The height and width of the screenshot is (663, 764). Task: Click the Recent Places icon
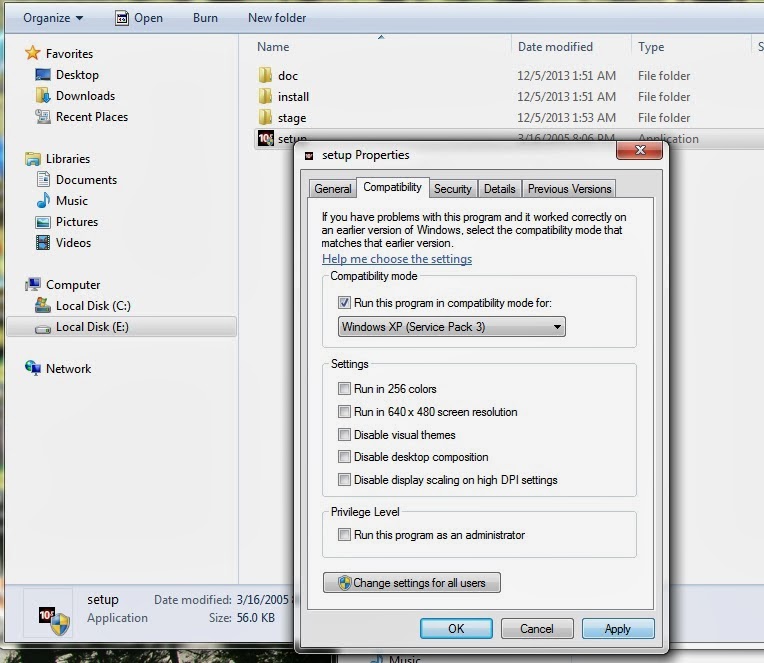pyautogui.click(x=43, y=116)
